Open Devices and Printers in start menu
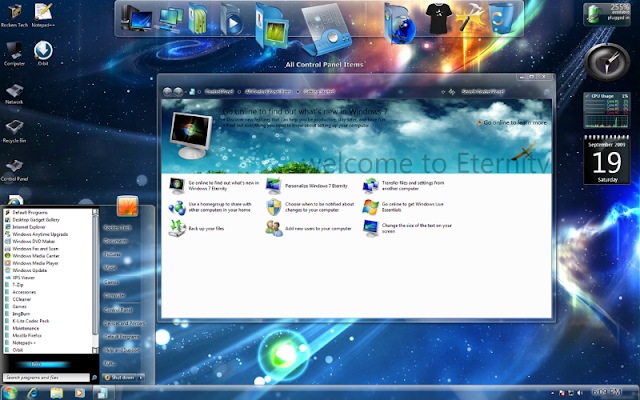640x400 pixels. [x=124, y=323]
